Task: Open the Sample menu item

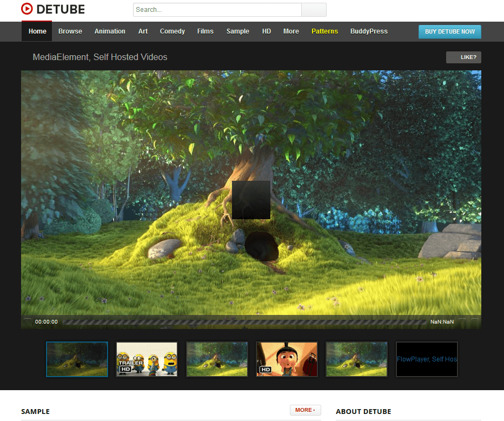Action: (238, 31)
